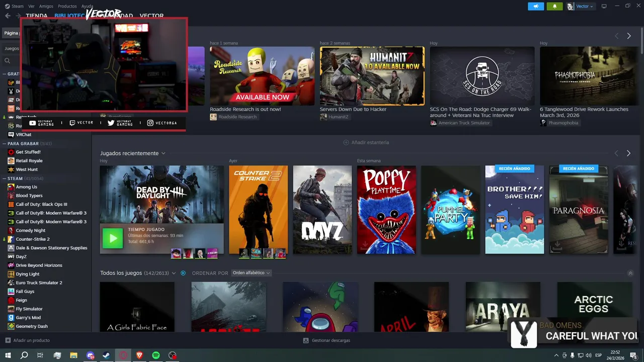Open the Vector account dropdown
Image resolution: width=644 pixels, height=362 pixels.
coord(581,6)
